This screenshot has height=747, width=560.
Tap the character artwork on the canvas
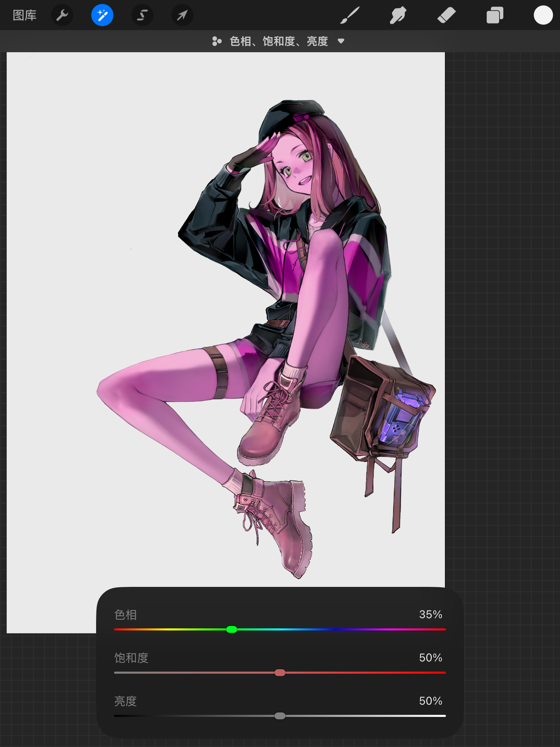pyautogui.click(x=266, y=339)
